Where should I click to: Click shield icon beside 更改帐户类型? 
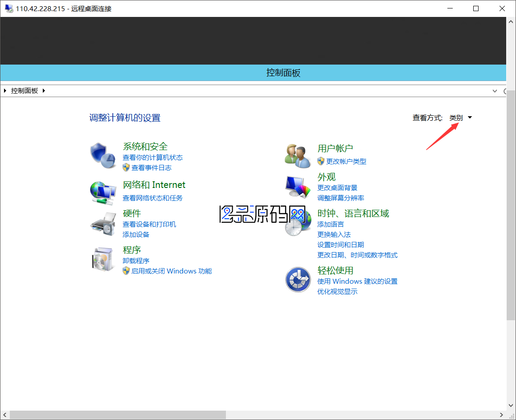click(321, 161)
